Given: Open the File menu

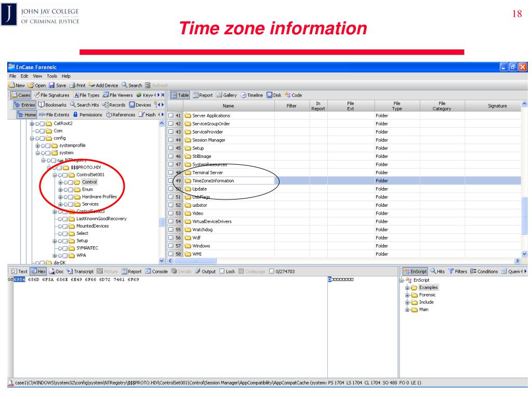Looking at the screenshot, I should tap(12, 76).
